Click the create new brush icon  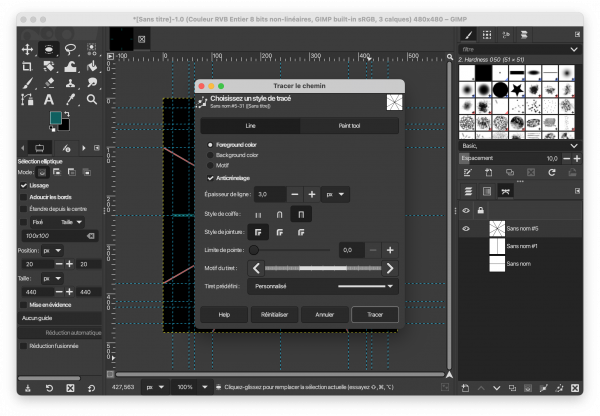click(489, 173)
